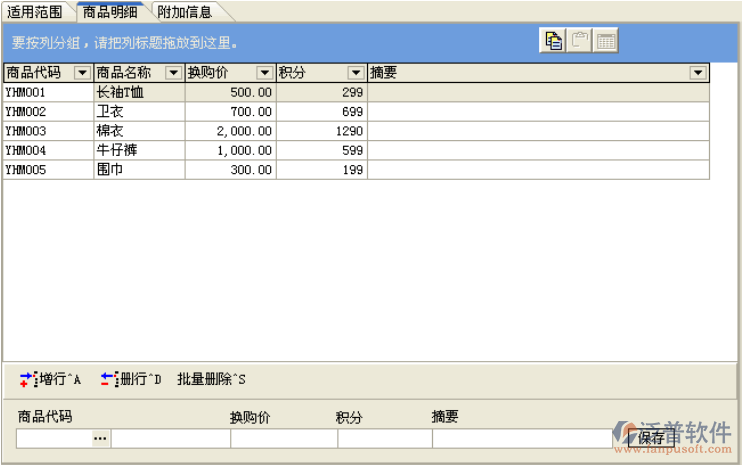Screen dimensions: 742x465
Task: Switch to the 适用范围 tab
Action: 35,12
